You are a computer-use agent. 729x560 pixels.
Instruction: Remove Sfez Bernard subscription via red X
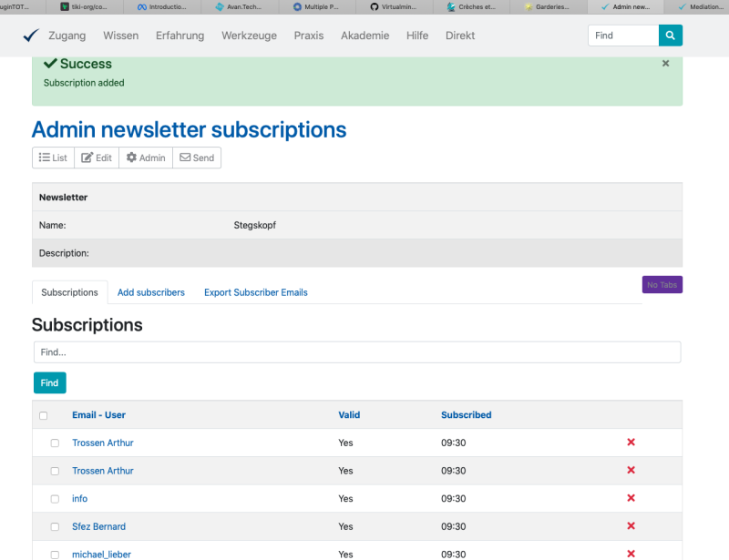(x=631, y=526)
